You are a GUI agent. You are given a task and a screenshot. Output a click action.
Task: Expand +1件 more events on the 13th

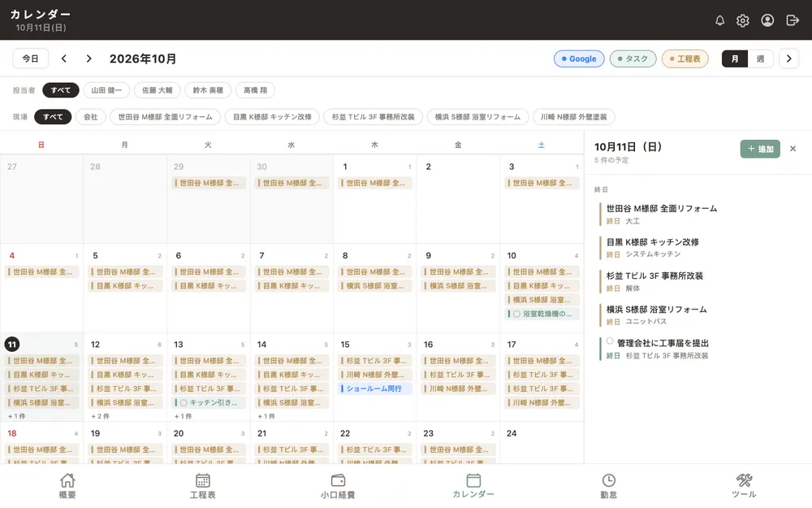point(184,416)
